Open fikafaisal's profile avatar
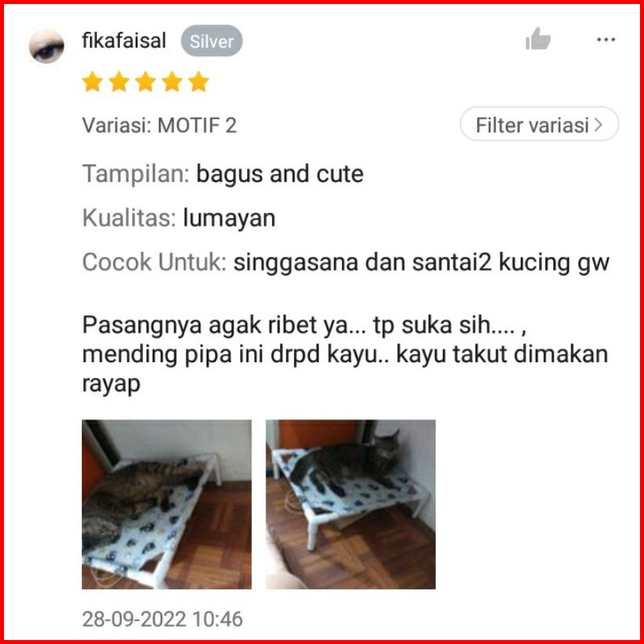 [46, 46]
